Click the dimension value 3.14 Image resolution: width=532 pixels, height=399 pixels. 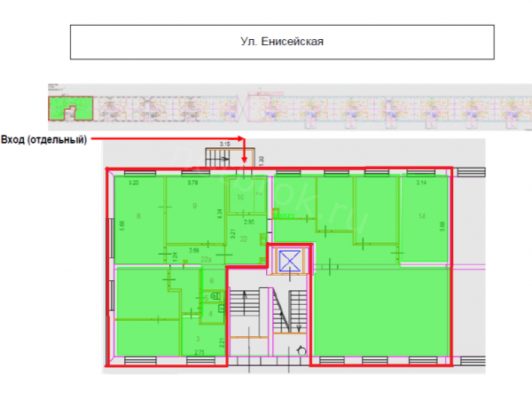coord(421,183)
